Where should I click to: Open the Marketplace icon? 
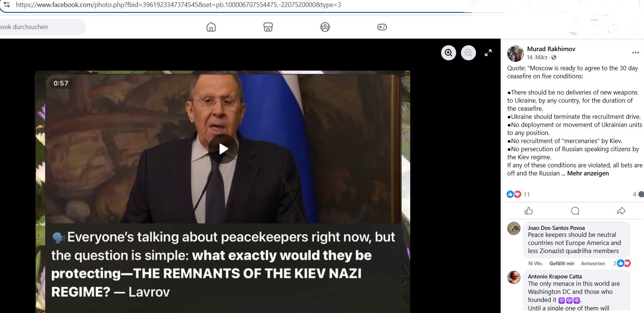point(268,27)
